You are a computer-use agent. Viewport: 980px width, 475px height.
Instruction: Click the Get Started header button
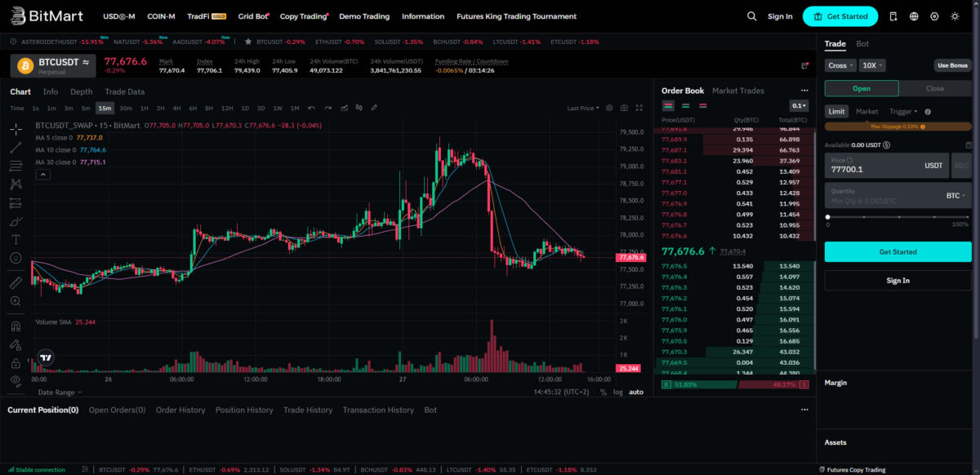840,16
